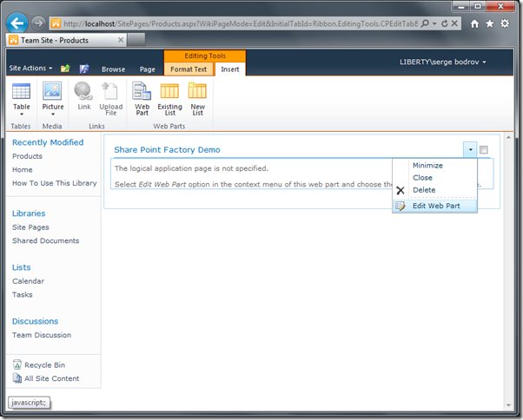Open the Discussions heading link
Image resolution: width=523 pixels, height=420 pixels.
pos(35,321)
